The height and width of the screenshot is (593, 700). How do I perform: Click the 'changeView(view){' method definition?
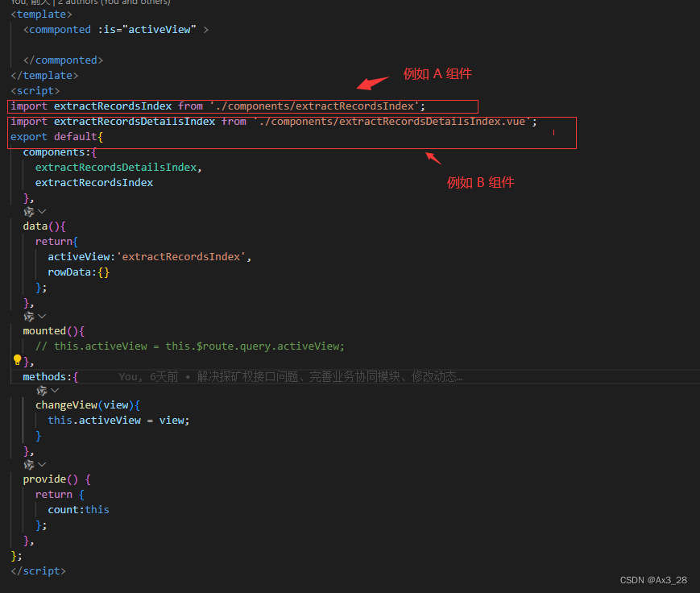coord(88,405)
